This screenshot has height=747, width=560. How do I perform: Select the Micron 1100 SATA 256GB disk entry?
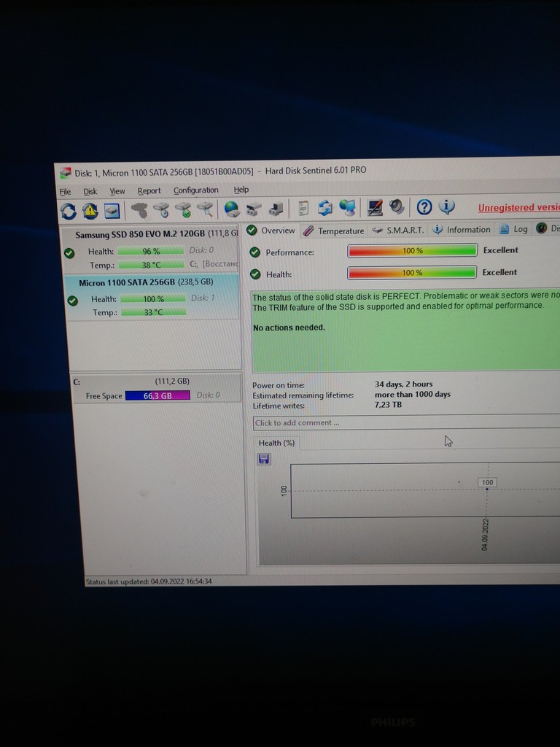pos(152,297)
